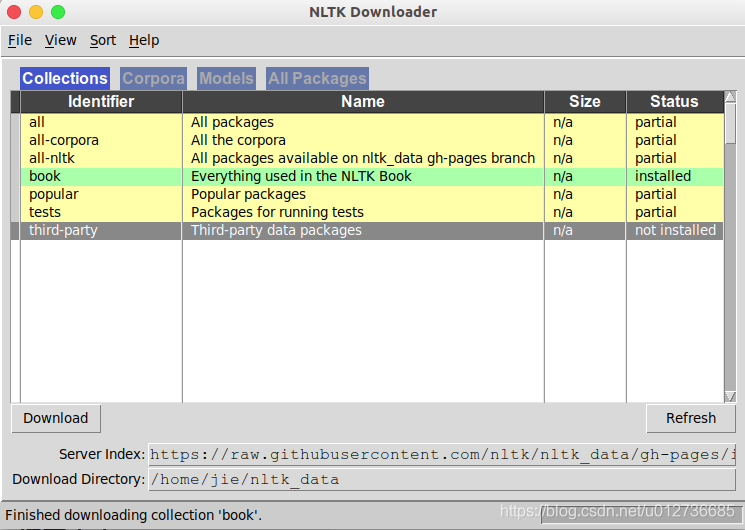Close the NLTK Downloader window
745x530 pixels.
click(14, 12)
